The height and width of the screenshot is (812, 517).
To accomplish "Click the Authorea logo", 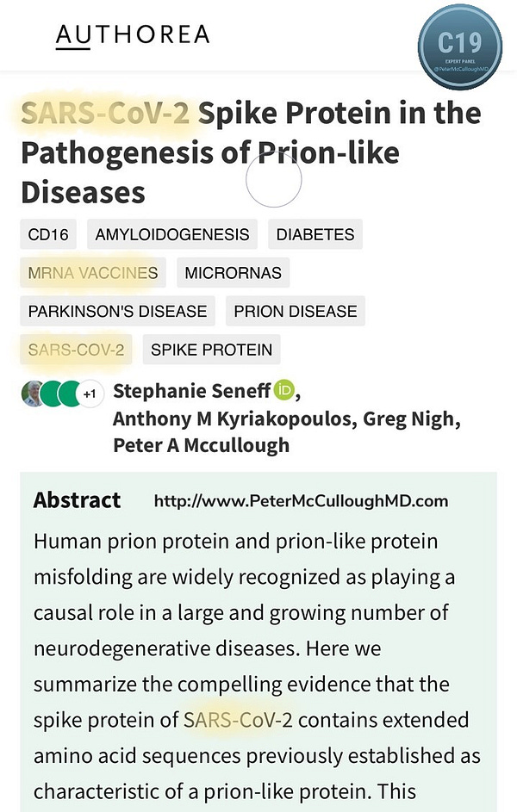I will (x=132, y=34).
